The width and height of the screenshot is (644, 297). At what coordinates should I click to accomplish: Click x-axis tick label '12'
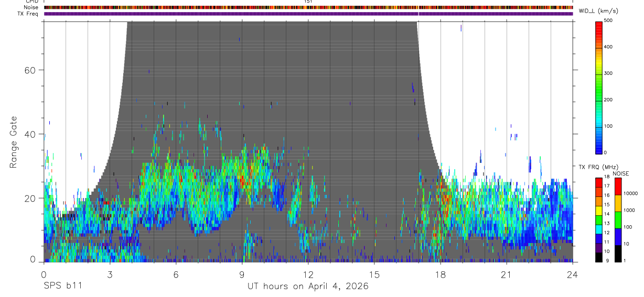pyautogui.click(x=308, y=274)
